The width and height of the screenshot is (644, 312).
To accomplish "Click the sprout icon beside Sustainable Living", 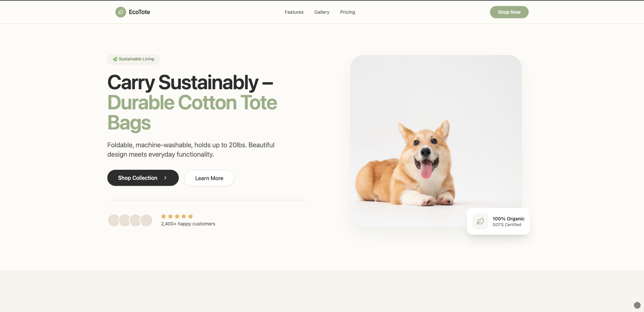I will coord(115,59).
